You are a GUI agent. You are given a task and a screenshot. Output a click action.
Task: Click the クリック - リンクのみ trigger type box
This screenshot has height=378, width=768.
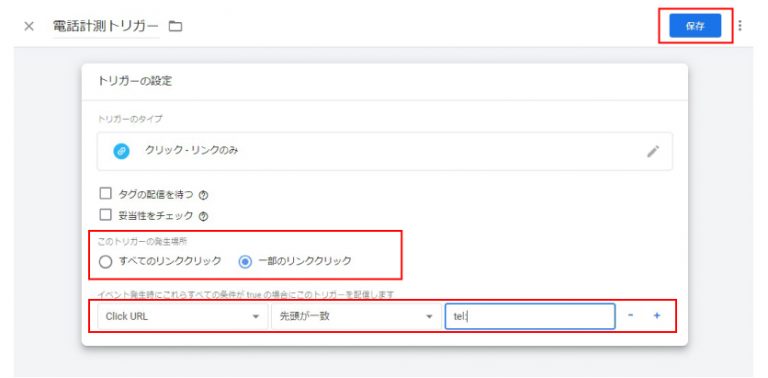385,151
